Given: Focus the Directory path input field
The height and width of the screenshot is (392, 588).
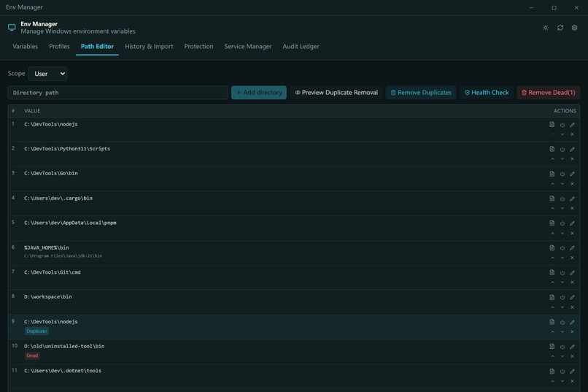Looking at the screenshot, I should pyautogui.click(x=117, y=93).
